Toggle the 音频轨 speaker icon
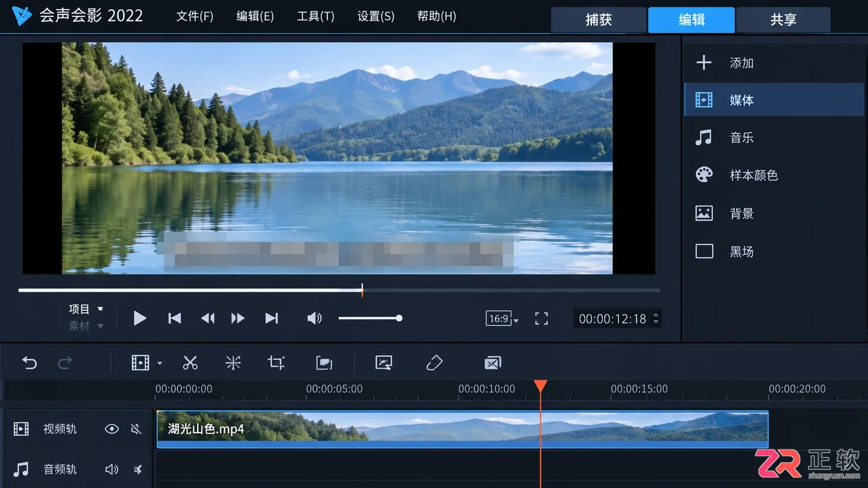This screenshot has height=488, width=868. click(112, 469)
